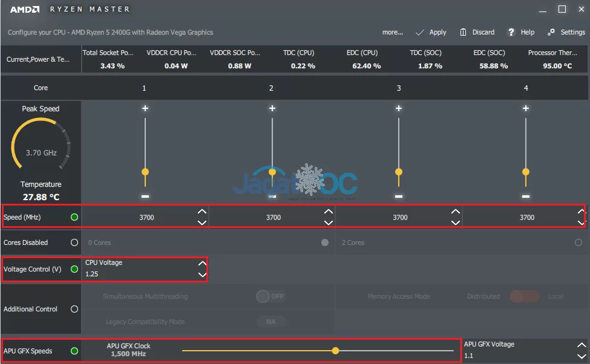Select the 0 Cores radio option
The height and width of the screenshot is (364, 590).
(325, 242)
